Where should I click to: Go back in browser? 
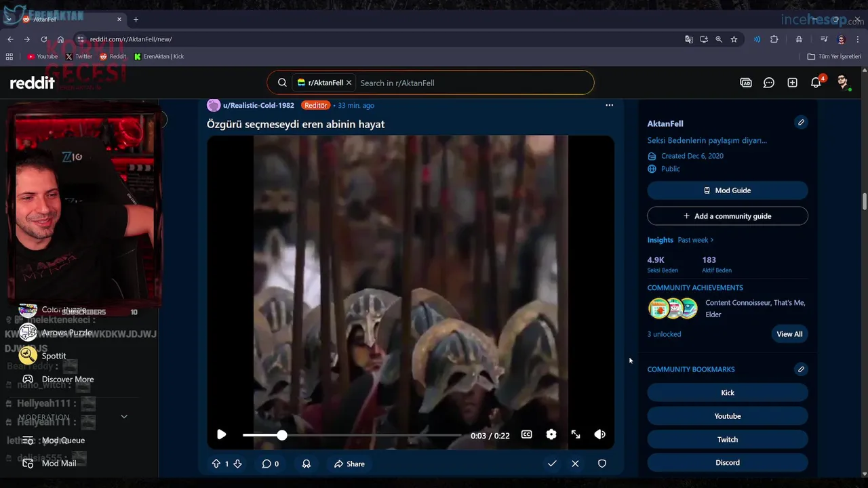tap(10, 39)
